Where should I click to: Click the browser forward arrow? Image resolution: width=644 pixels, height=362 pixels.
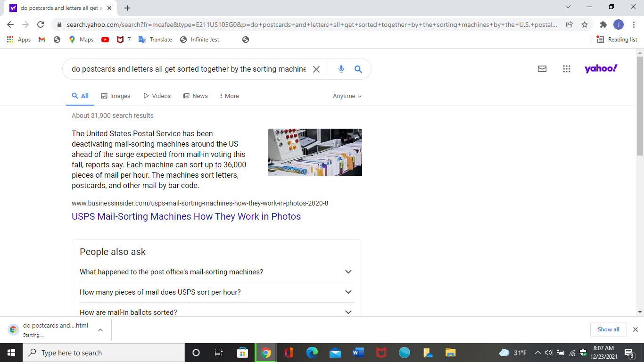tap(25, 25)
